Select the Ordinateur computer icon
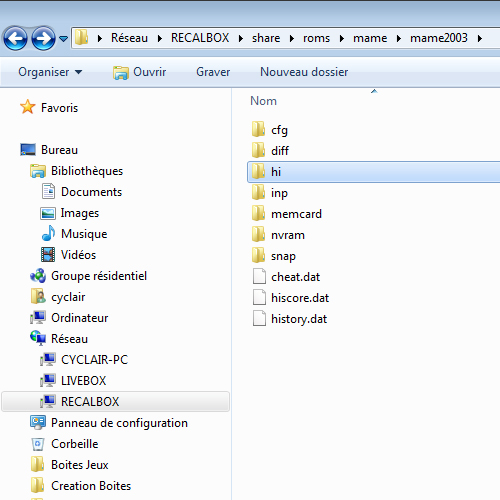 (x=38, y=317)
